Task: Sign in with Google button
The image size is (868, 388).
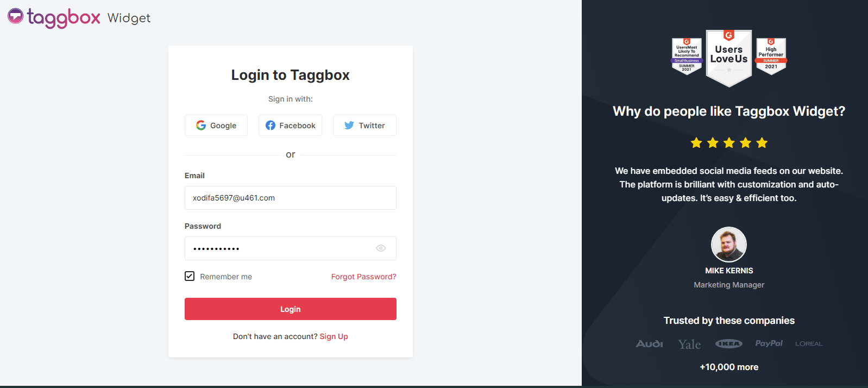Action: tap(216, 126)
